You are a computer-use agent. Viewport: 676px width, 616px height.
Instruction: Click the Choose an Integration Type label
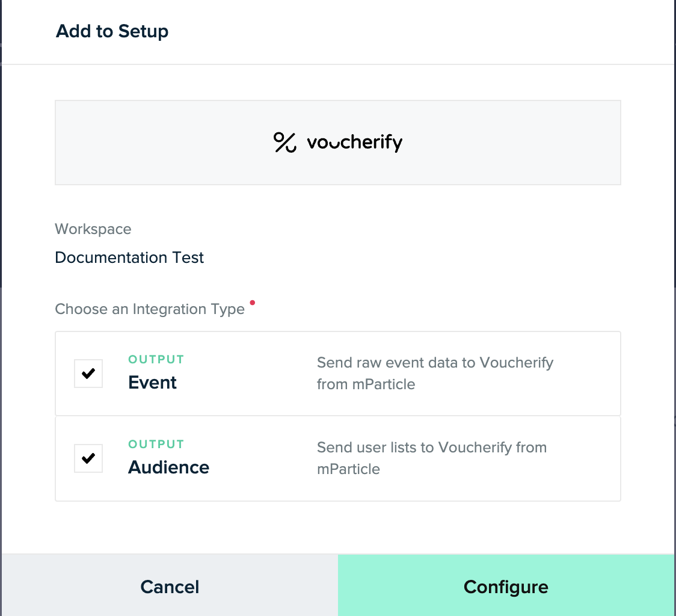(x=150, y=309)
